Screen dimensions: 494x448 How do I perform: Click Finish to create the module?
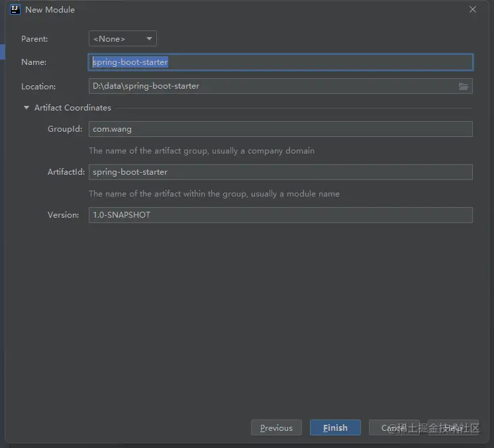tap(335, 427)
